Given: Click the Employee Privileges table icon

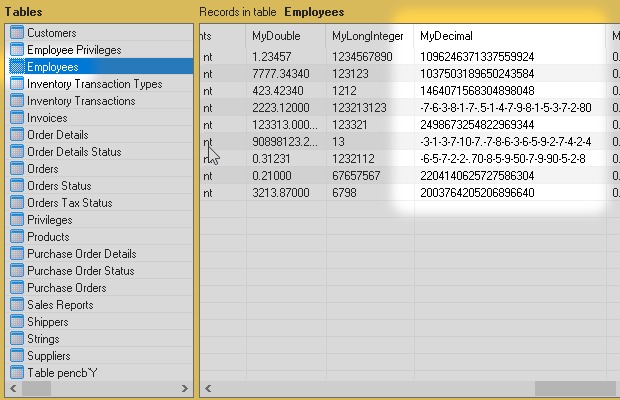Looking at the screenshot, I should tap(17, 50).
